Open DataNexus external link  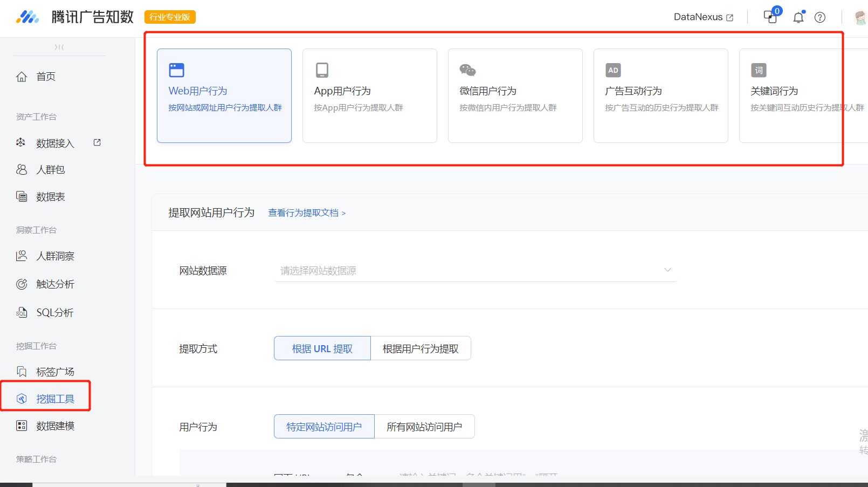(x=703, y=17)
